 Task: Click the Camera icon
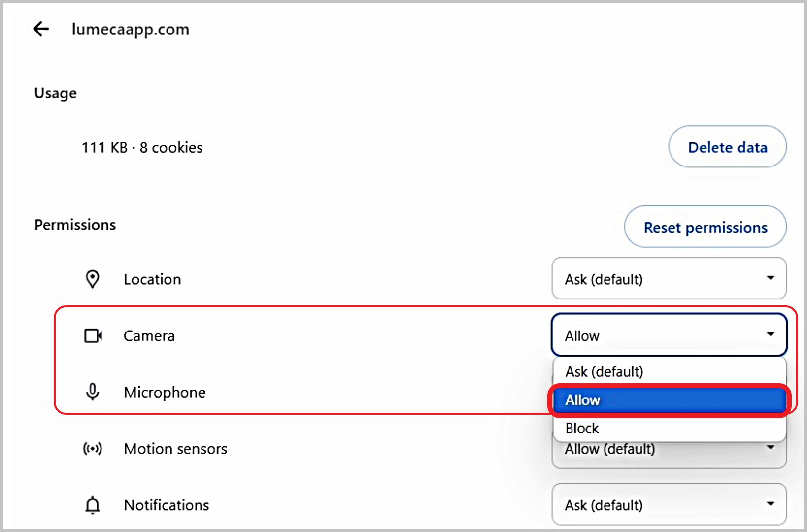[93, 336]
